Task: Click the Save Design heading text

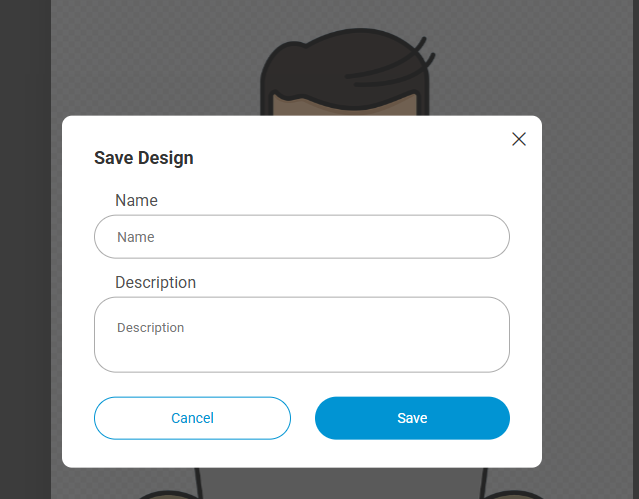Action: click(x=144, y=158)
